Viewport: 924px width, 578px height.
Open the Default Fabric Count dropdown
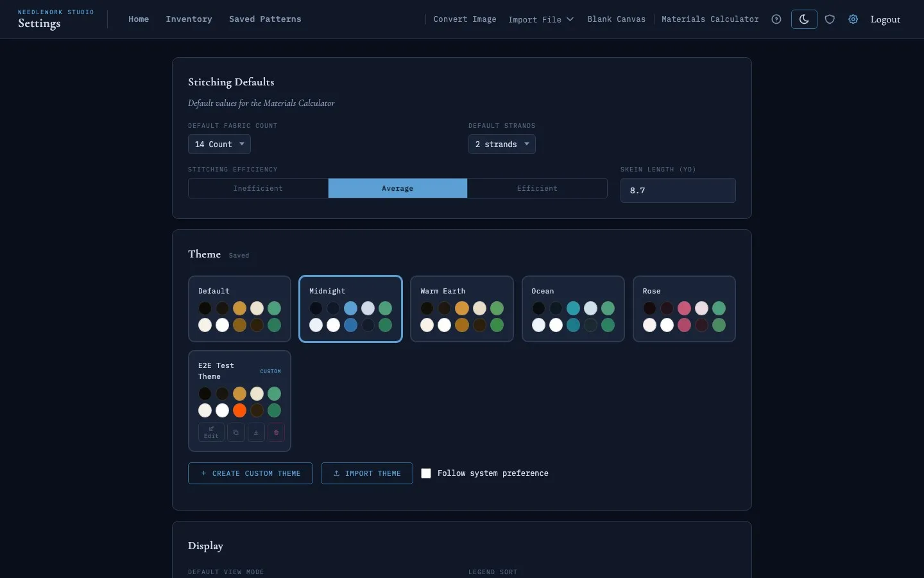coord(219,144)
